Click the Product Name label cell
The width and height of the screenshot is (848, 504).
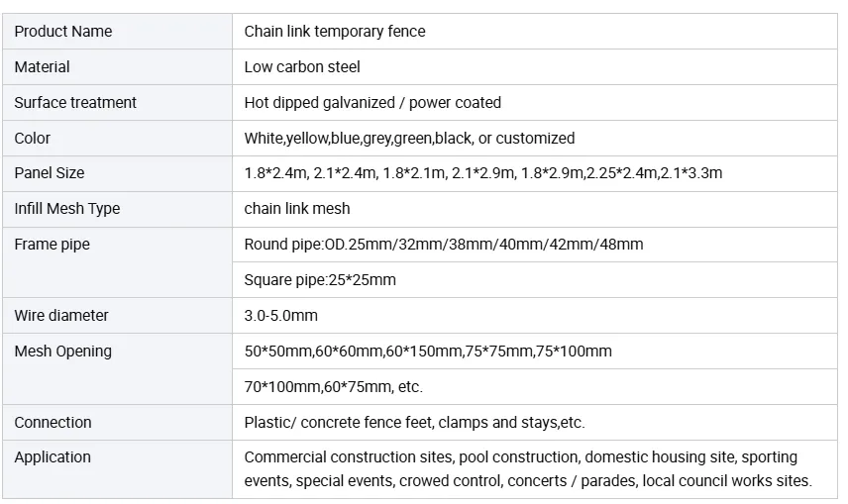click(x=117, y=32)
